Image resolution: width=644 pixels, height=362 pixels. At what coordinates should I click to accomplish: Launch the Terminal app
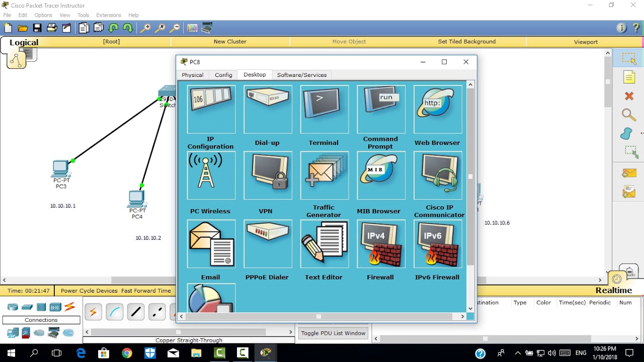click(x=325, y=109)
